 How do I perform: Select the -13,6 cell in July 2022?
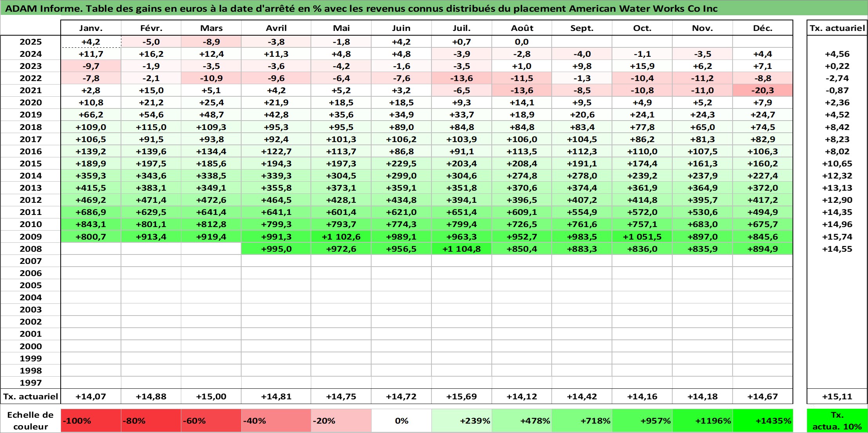[462, 78]
